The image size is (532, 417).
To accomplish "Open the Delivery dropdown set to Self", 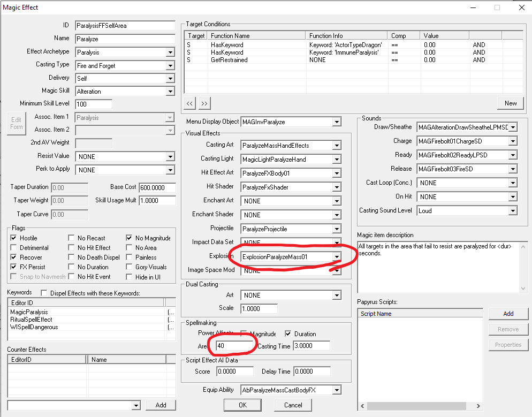I will pos(171,78).
